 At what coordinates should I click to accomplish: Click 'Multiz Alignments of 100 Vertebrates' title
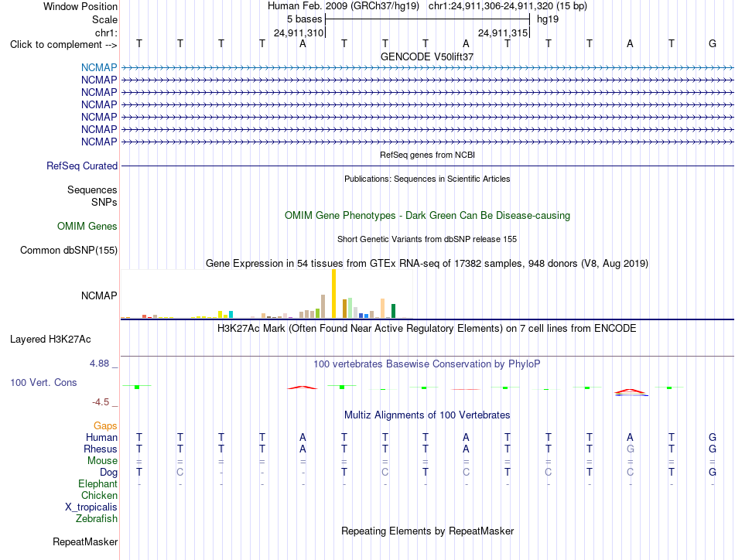tap(427, 415)
